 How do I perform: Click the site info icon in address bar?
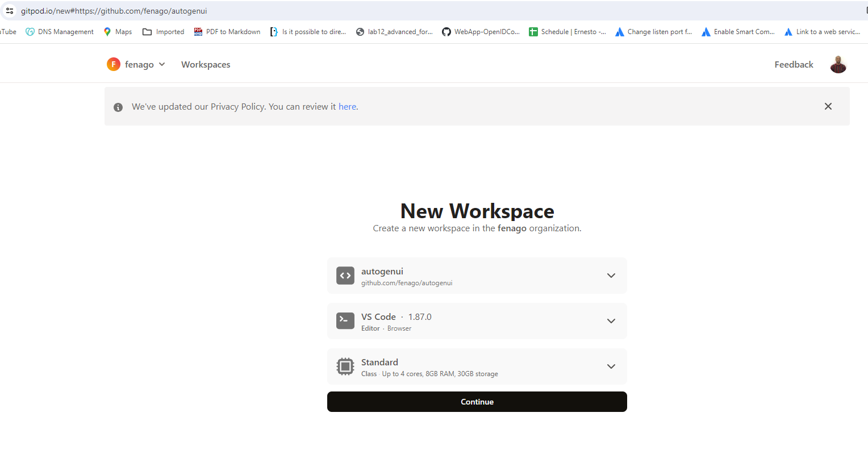(x=10, y=11)
